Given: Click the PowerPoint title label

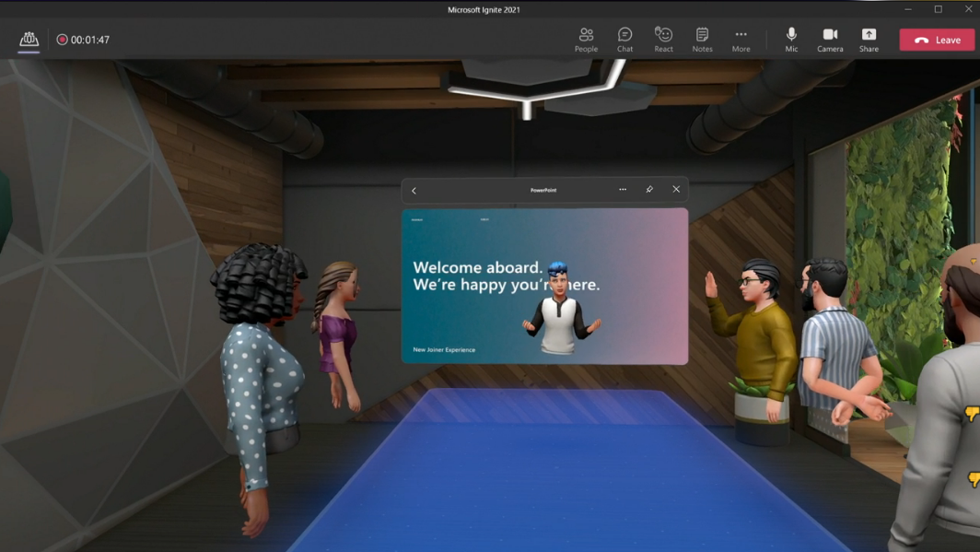Looking at the screenshot, I should coord(543,190).
